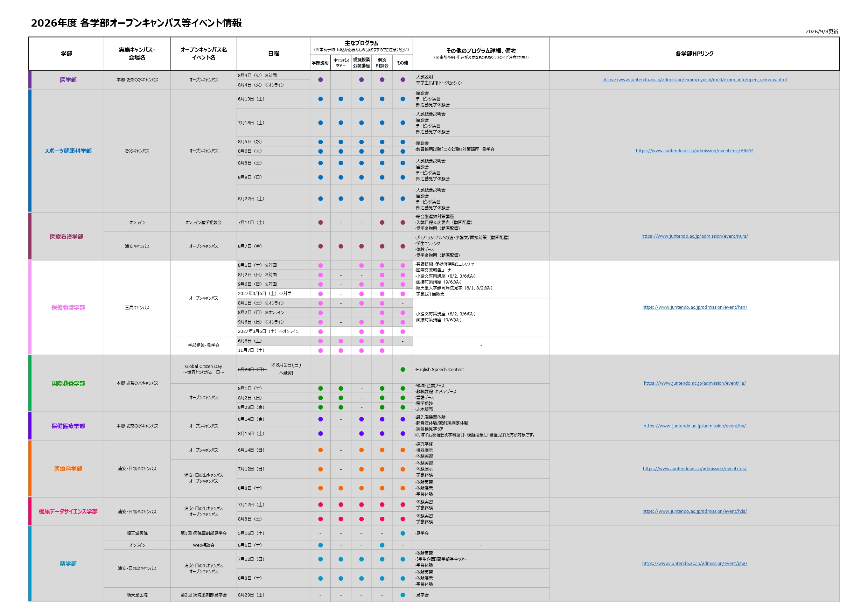Click the 日程 column header
Screen dimensions: 868x614
point(273,54)
